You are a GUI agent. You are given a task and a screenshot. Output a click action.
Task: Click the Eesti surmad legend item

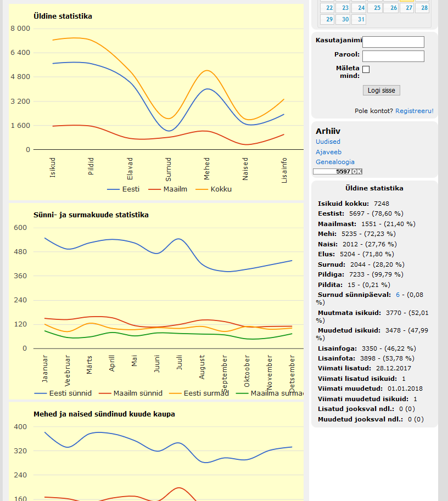[199, 393]
